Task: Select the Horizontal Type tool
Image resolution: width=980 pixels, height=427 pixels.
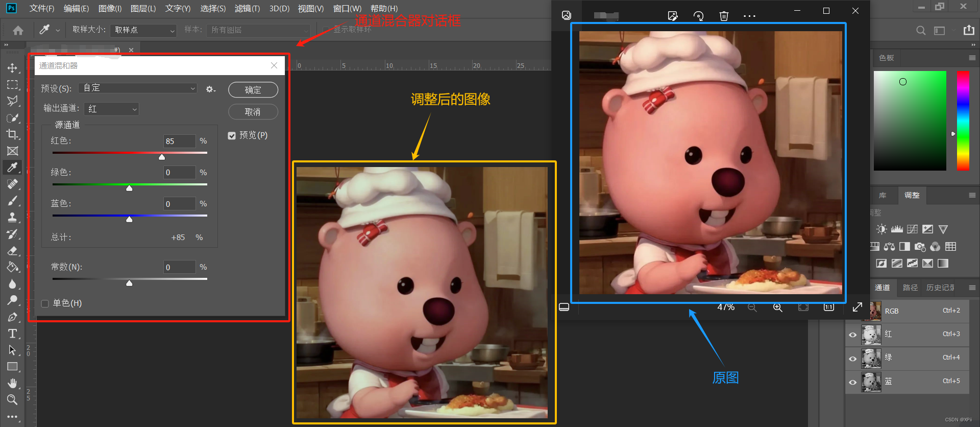Action: pos(12,334)
